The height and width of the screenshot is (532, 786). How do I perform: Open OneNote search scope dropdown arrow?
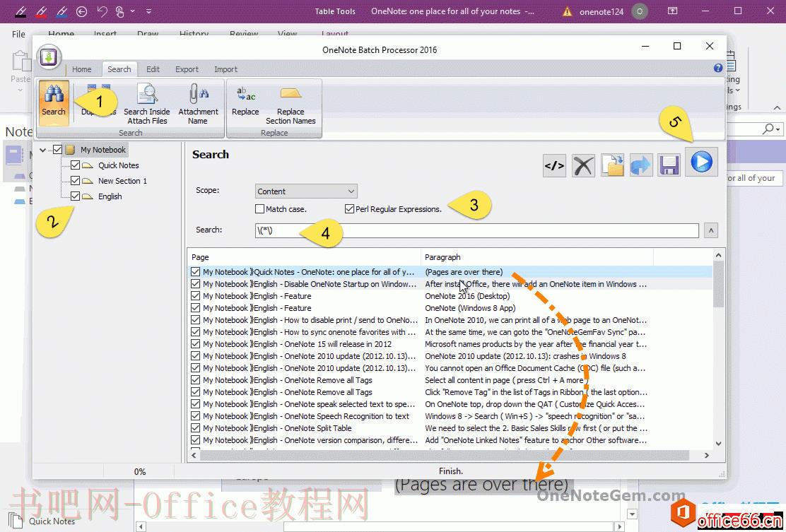coord(778,129)
